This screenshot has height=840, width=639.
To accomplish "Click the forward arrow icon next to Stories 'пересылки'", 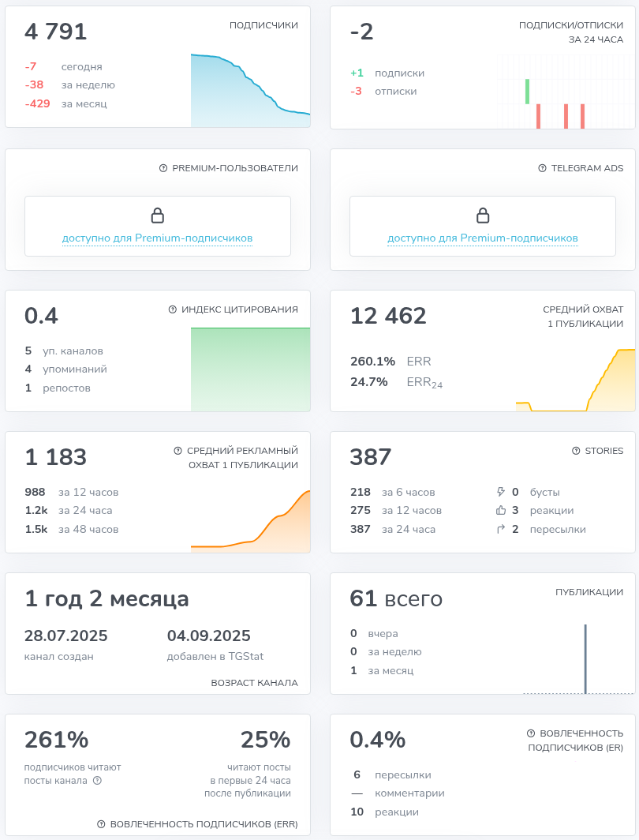I will pyautogui.click(x=501, y=529).
